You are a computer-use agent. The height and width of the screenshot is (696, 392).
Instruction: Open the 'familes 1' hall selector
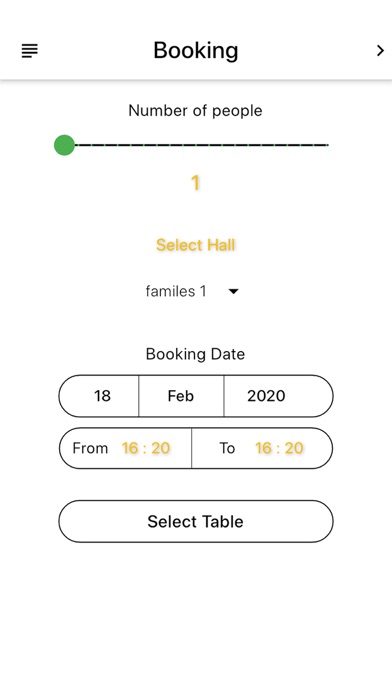193,291
